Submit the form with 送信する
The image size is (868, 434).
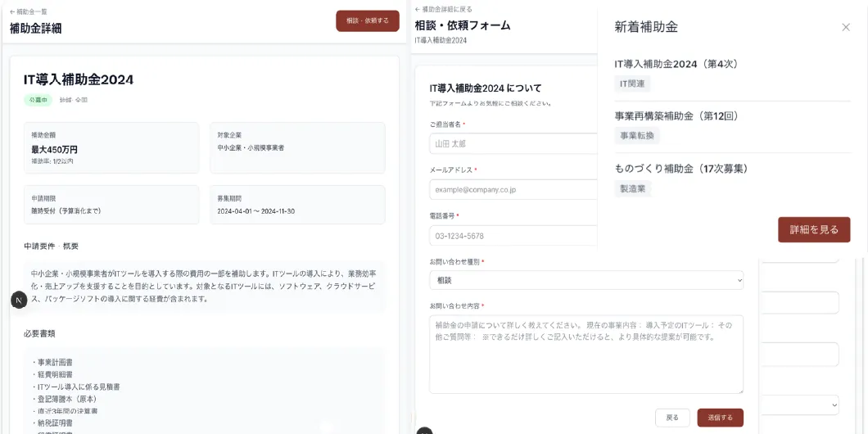(x=720, y=418)
